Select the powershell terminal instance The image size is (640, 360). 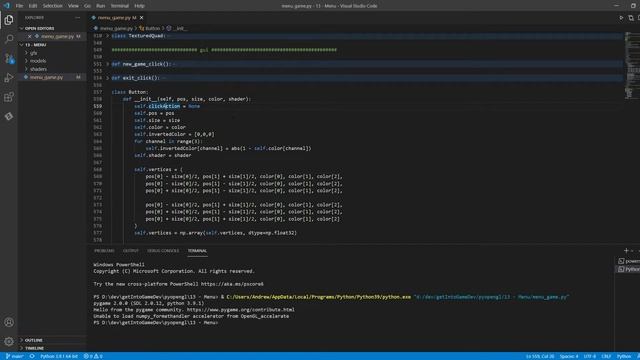tap(628, 261)
